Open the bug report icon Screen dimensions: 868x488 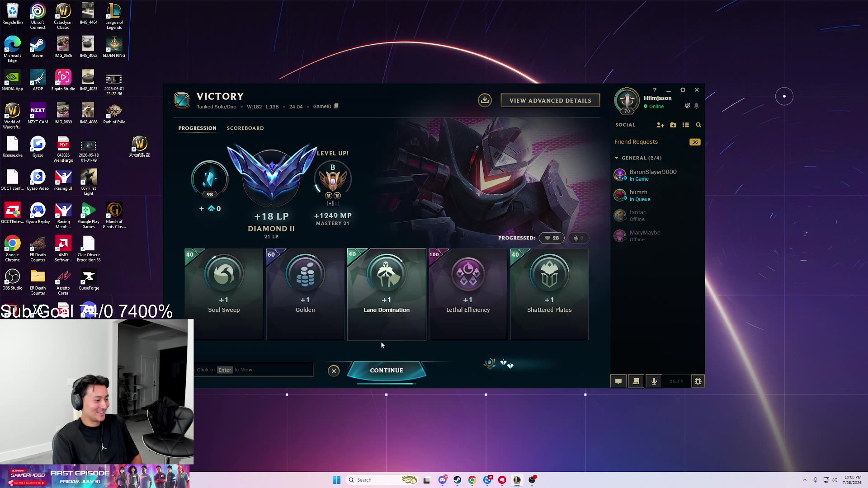pos(698,381)
